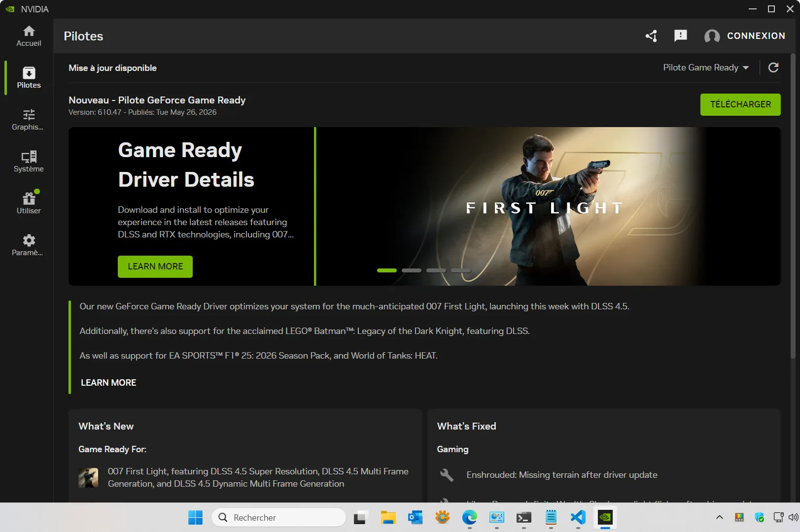This screenshot has width=800, height=532.
Task: Click the share icon in header
Action: coord(652,36)
